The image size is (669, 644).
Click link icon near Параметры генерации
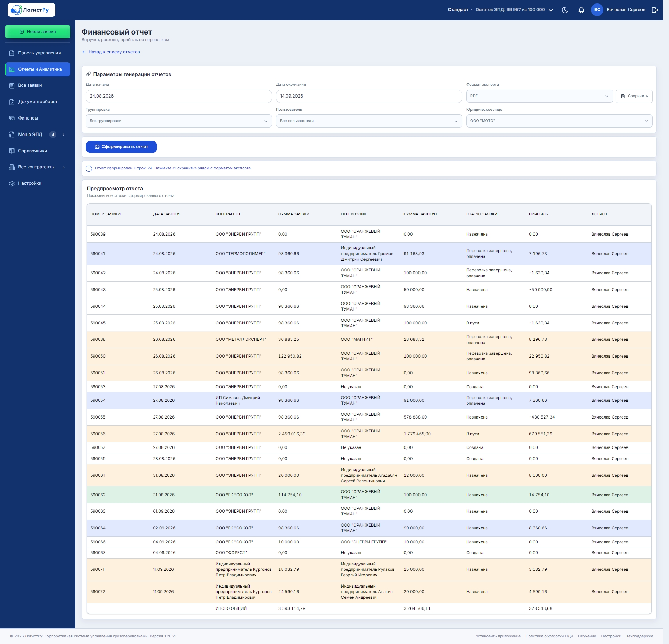(x=89, y=74)
